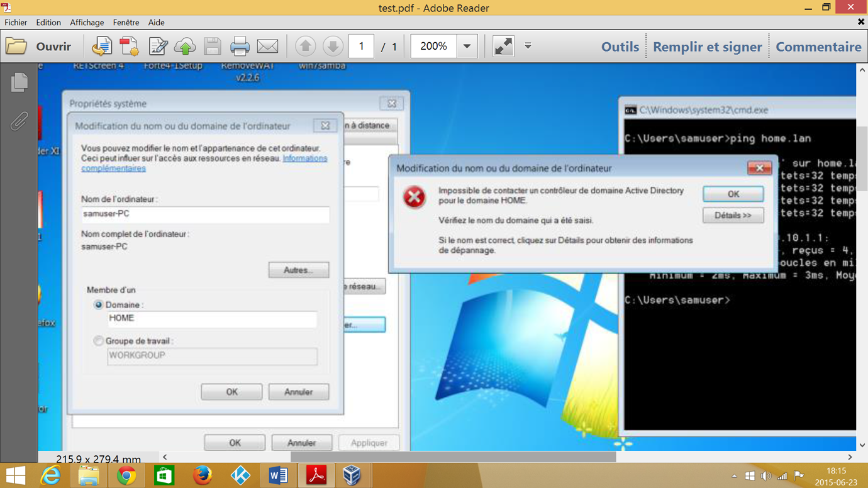Open the zoom level dropdown arrow

(467, 47)
